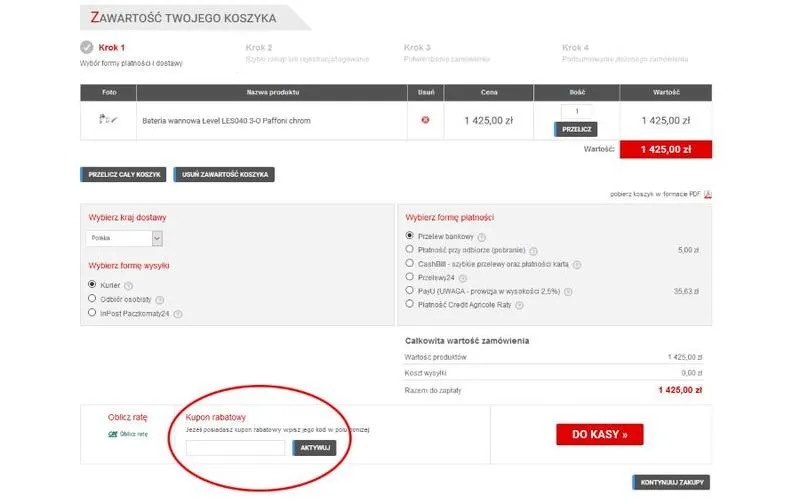This screenshot has height=503, width=800.
Task: Select Odbiór osobisty delivery option
Action: click(x=93, y=298)
